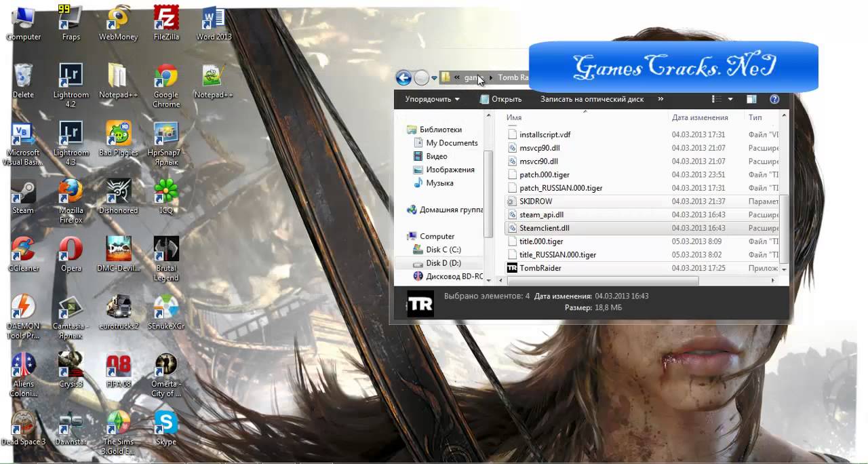Viewport: 868px width, 464px height.
Task: Launch WebMoney from the desktop
Action: pyautogui.click(x=118, y=23)
